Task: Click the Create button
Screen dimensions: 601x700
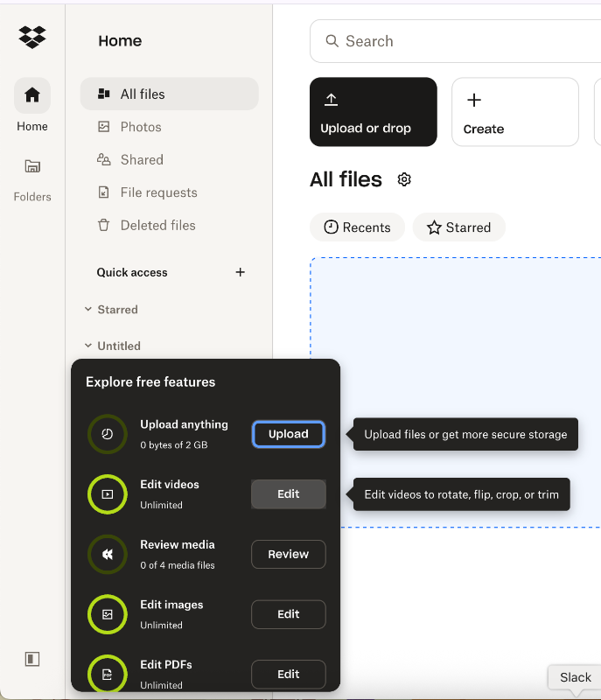Action: [x=515, y=112]
